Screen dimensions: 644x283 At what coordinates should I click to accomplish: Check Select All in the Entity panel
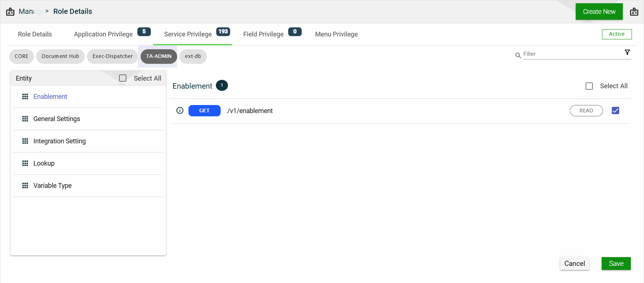(x=123, y=78)
